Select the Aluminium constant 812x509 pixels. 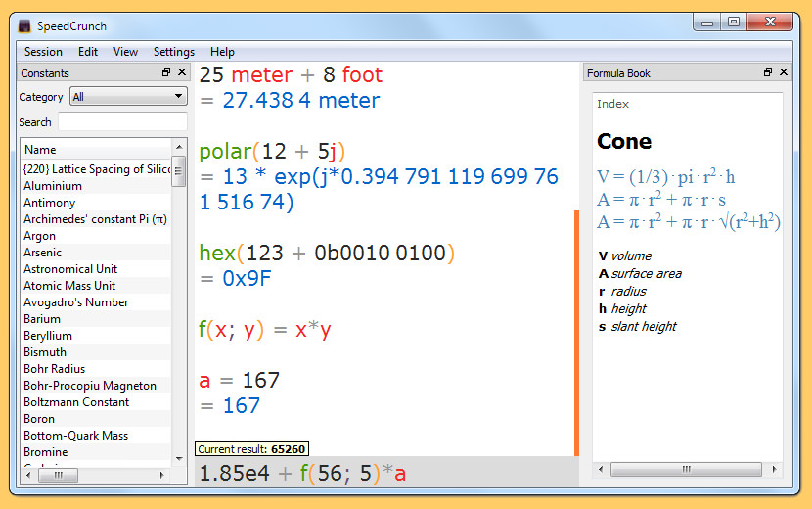96,186
